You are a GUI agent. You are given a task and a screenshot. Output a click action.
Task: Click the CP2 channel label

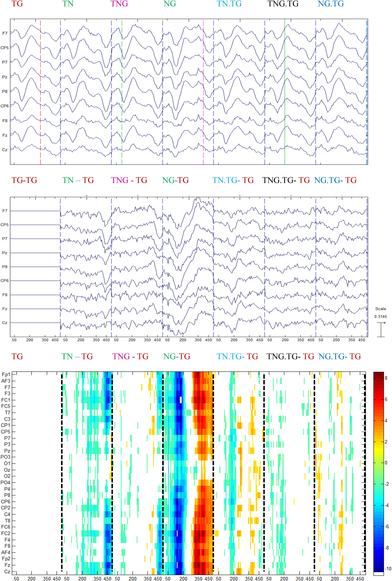(6, 508)
